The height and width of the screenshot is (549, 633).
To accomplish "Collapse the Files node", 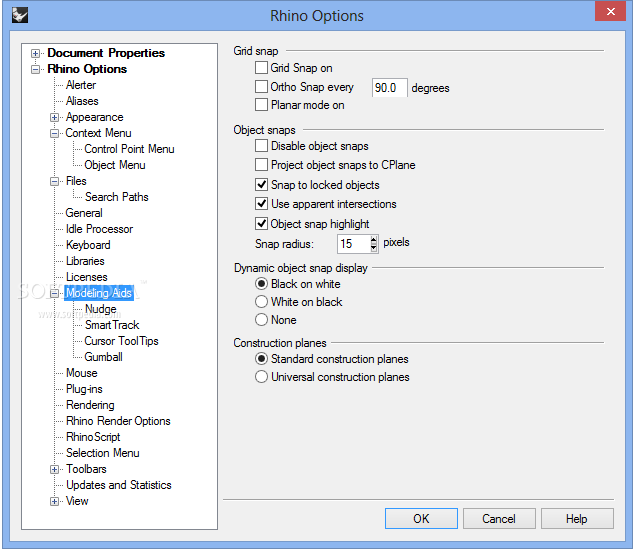I will 54,181.
